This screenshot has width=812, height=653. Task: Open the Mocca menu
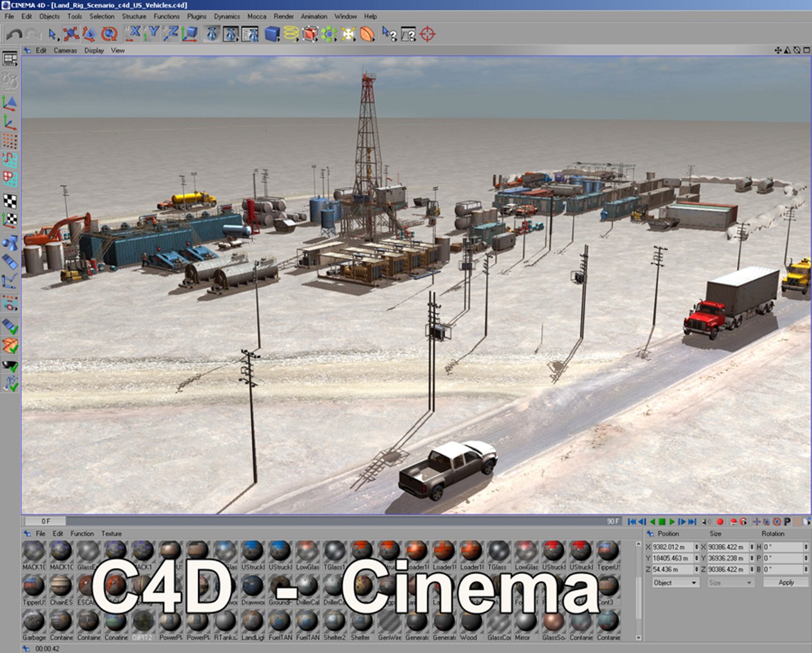pyautogui.click(x=256, y=16)
